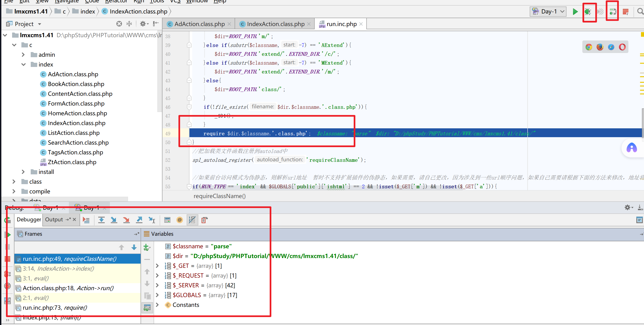Select frame Action.class.php:18 Action->run()
This screenshot has height=325, width=644.
coord(78,288)
